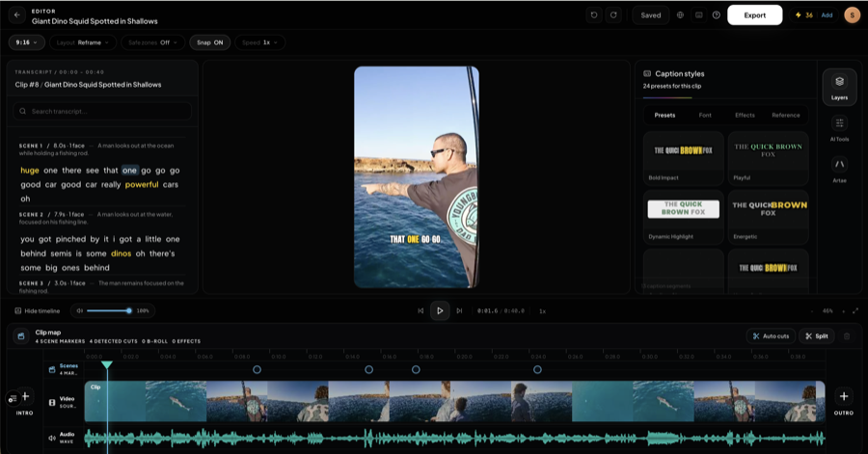Viewport: 868px width, 454px height.
Task: Adjust the volume slider handle
Action: point(129,310)
